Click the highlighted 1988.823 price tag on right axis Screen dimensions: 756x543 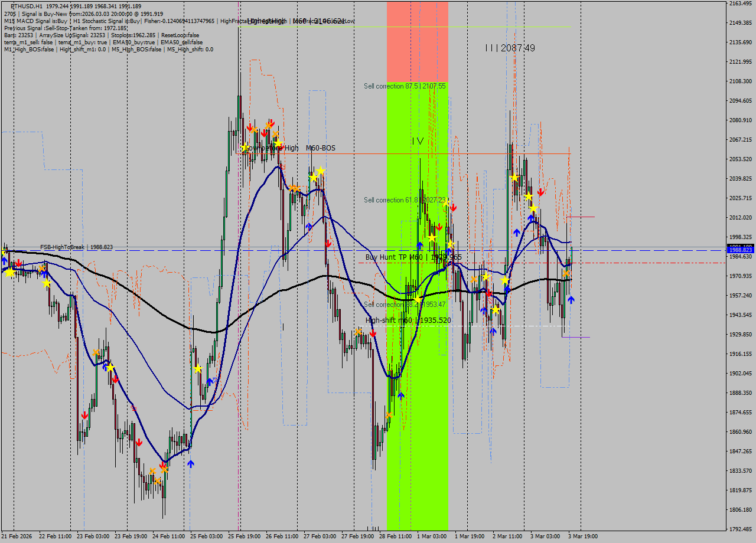tap(740, 250)
